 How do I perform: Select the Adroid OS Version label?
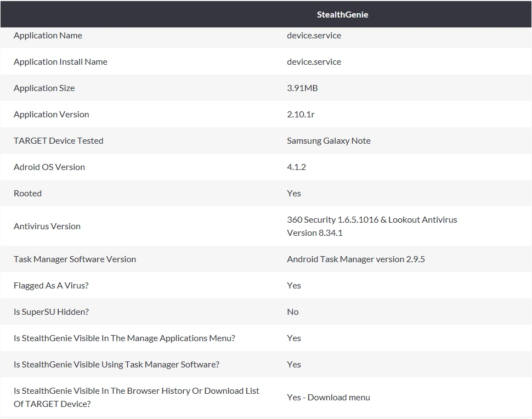[49, 167]
